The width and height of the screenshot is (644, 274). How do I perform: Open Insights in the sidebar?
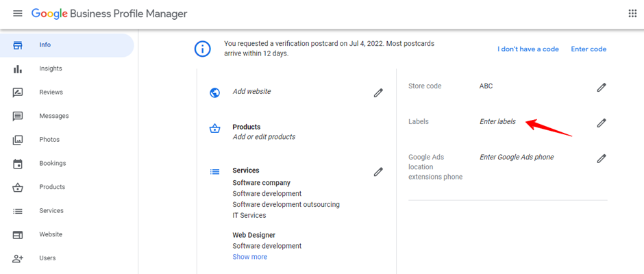pyautogui.click(x=51, y=68)
